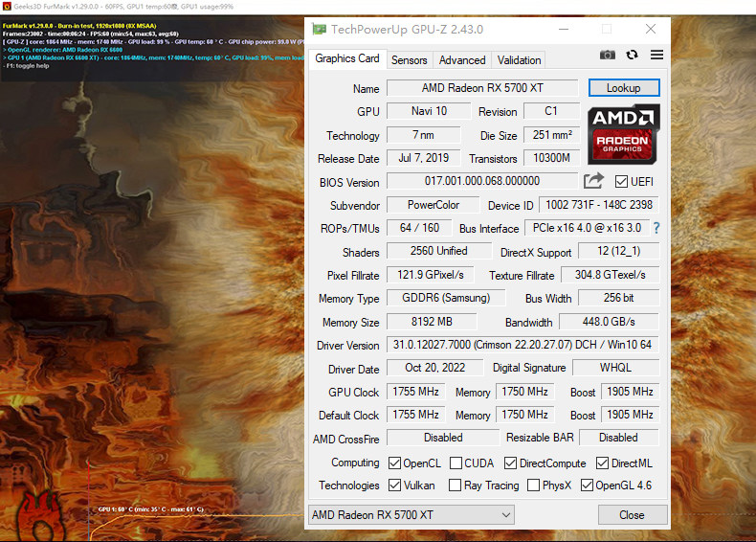
Task: Click the FurMark title bar icon
Action: click(x=7, y=7)
